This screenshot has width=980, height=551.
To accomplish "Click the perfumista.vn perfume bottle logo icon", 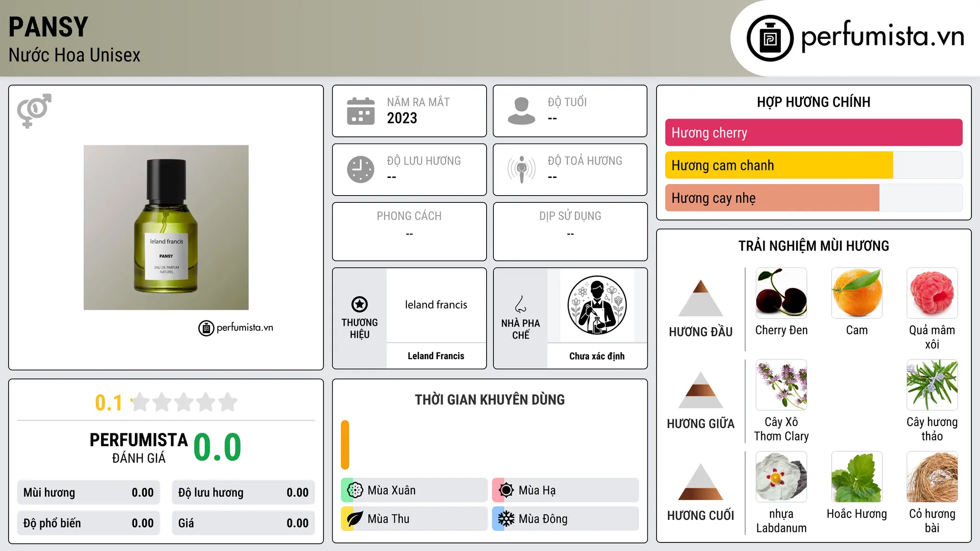I will click(x=770, y=38).
